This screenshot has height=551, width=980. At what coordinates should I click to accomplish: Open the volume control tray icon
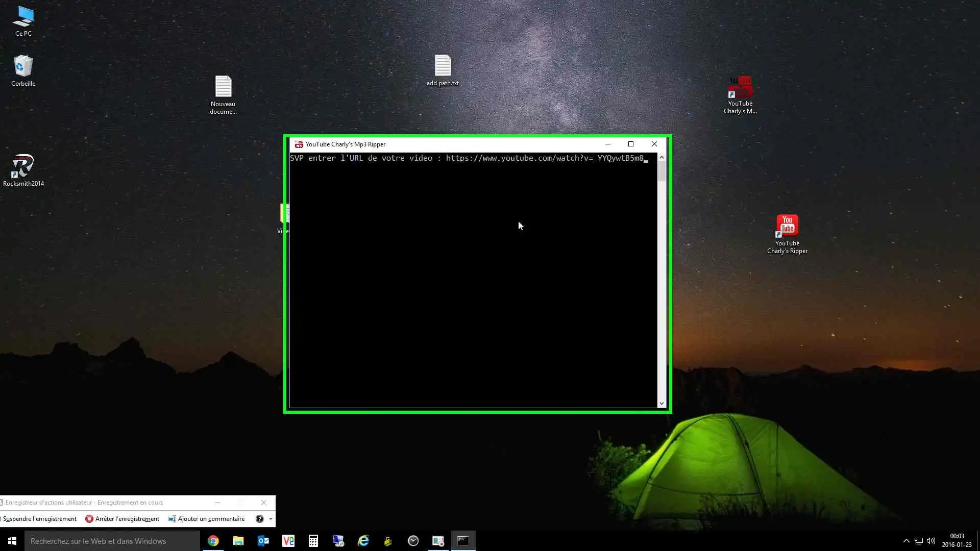(931, 541)
